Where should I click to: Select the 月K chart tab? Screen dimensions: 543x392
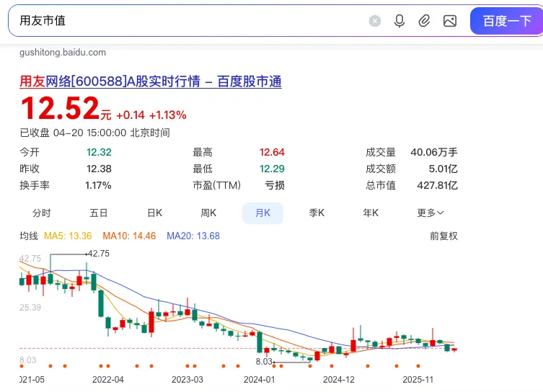262,213
